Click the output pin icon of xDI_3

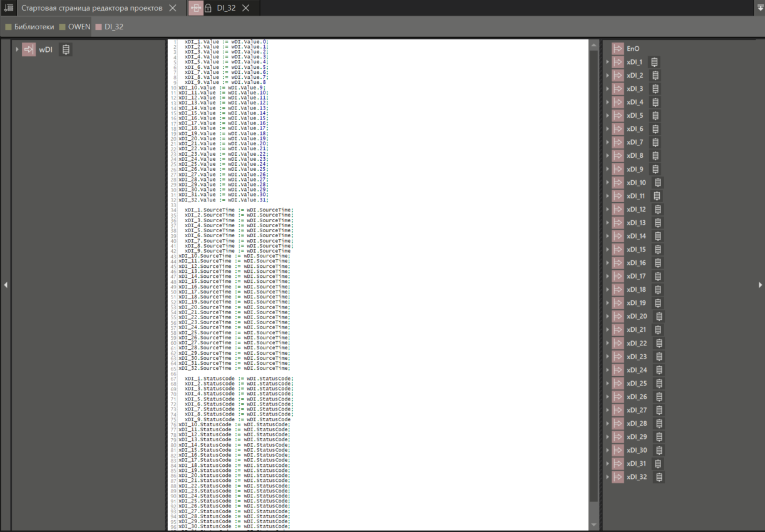tap(618, 89)
